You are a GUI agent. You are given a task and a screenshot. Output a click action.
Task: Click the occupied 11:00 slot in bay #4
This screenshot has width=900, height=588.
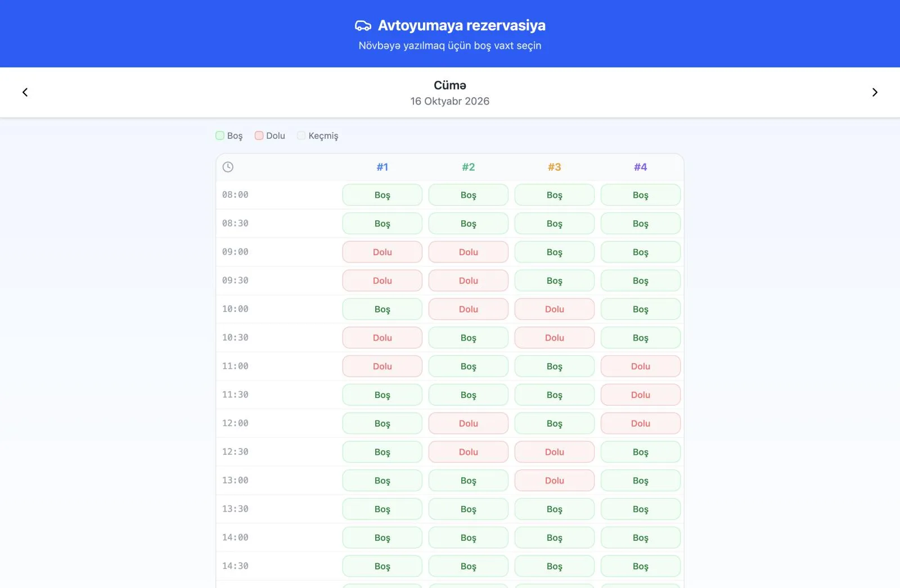pos(641,367)
